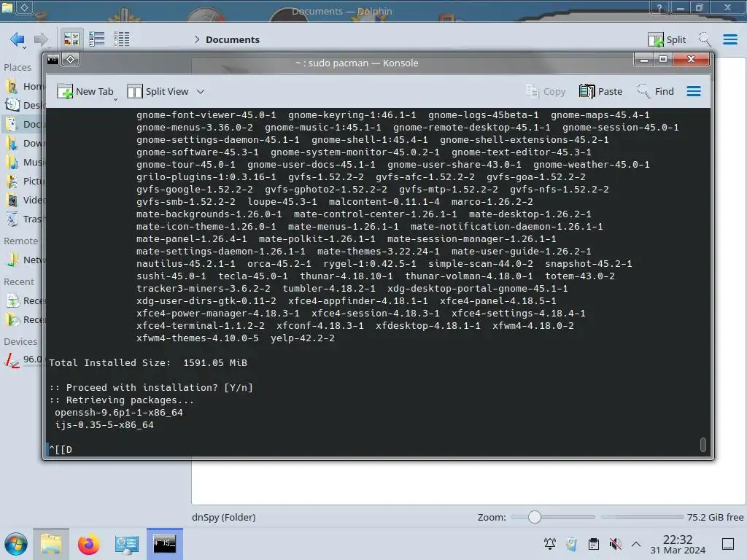747x560 pixels.
Task: Click Dolphin title bar help button
Action: click(x=659, y=7)
